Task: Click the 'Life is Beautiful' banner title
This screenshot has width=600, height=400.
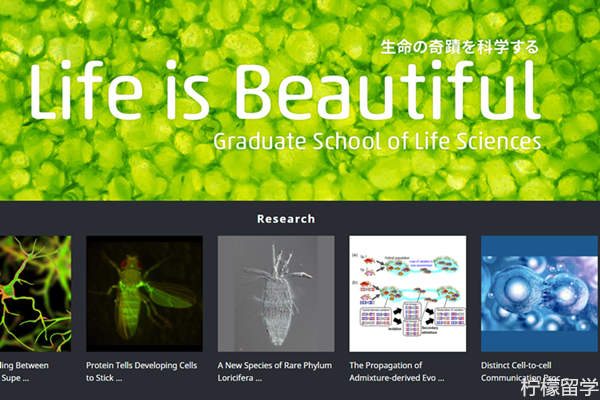Action: pos(285,90)
